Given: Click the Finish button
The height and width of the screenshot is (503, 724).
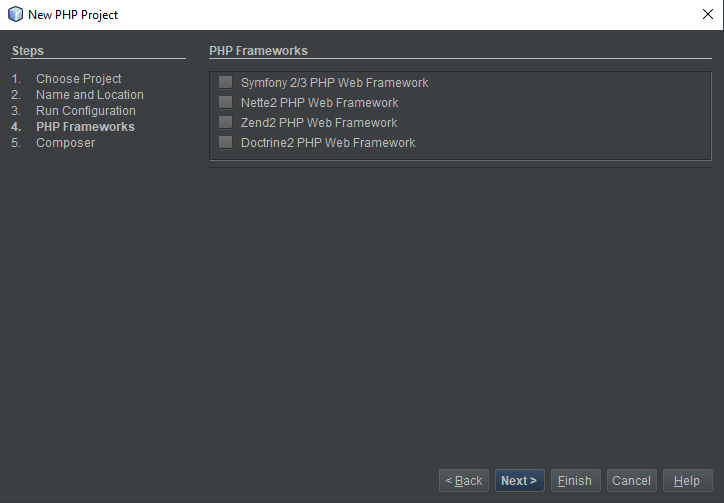Looking at the screenshot, I should click(575, 481).
